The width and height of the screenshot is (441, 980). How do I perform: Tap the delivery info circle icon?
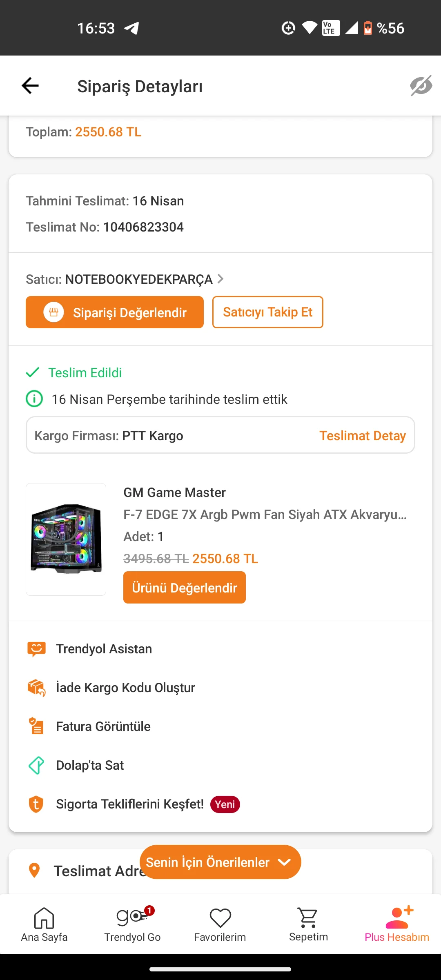[x=34, y=399]
